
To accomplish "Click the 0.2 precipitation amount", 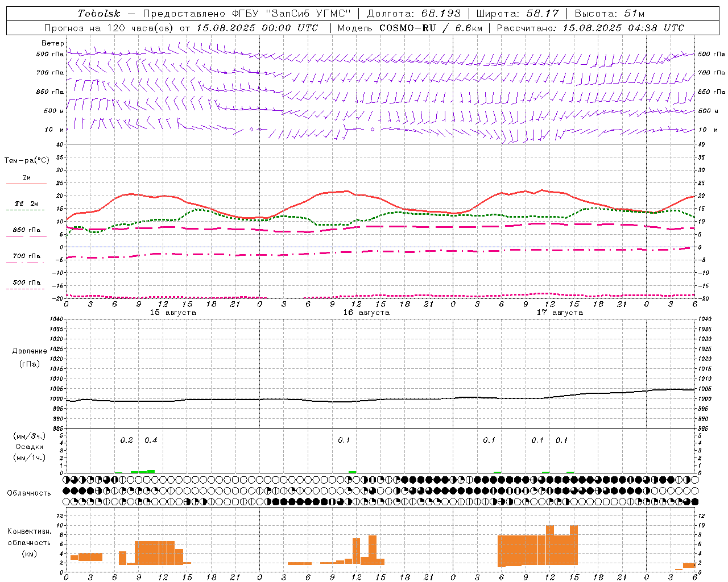I will [126, 440].
